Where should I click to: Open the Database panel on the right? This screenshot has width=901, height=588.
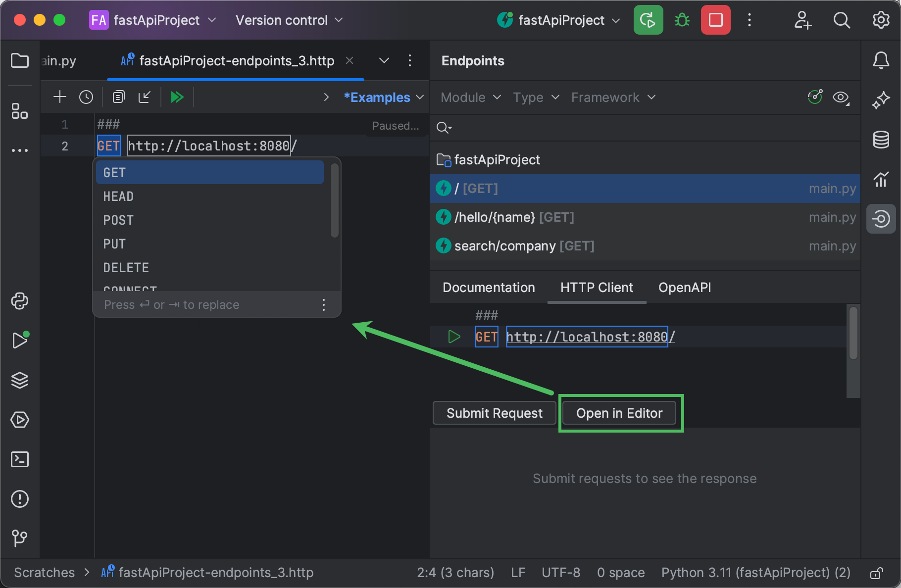(881, 140)
